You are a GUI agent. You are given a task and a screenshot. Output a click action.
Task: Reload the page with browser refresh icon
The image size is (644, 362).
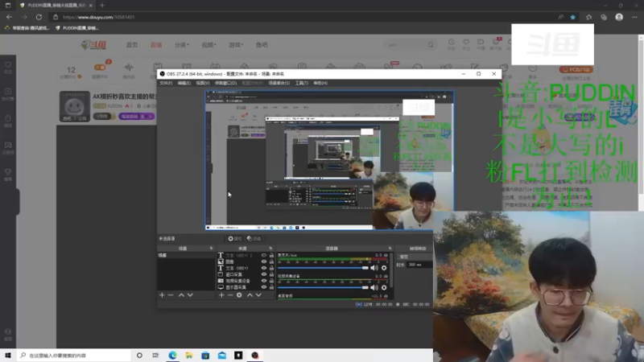click(x=39, y=17)
